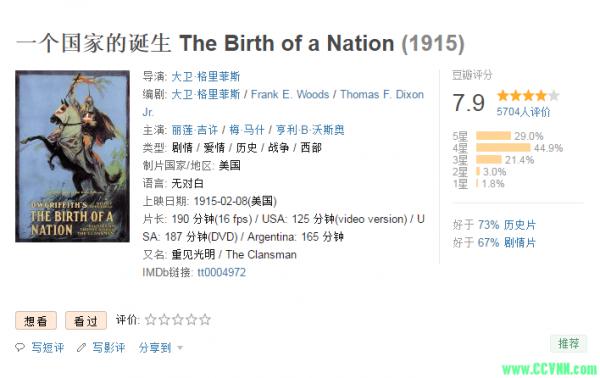Open writer link Thomas F. Dixon

(x=382, y=94)
